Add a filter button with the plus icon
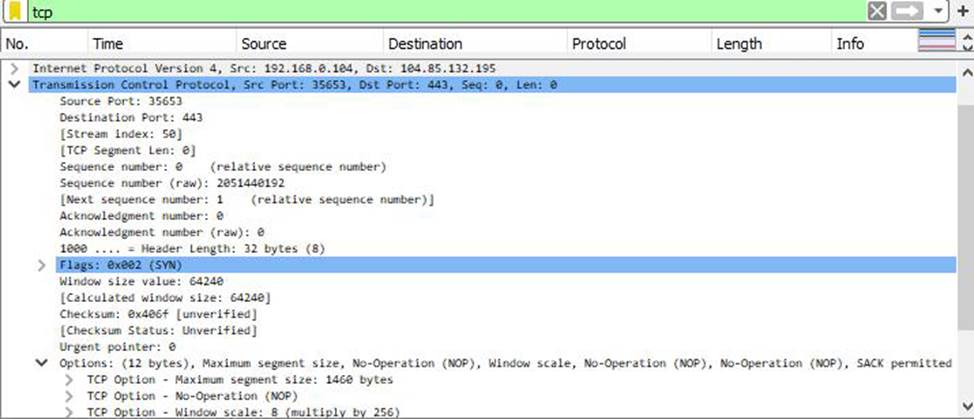Viewport: 974px width, 419px height. (x=963, y=11)
